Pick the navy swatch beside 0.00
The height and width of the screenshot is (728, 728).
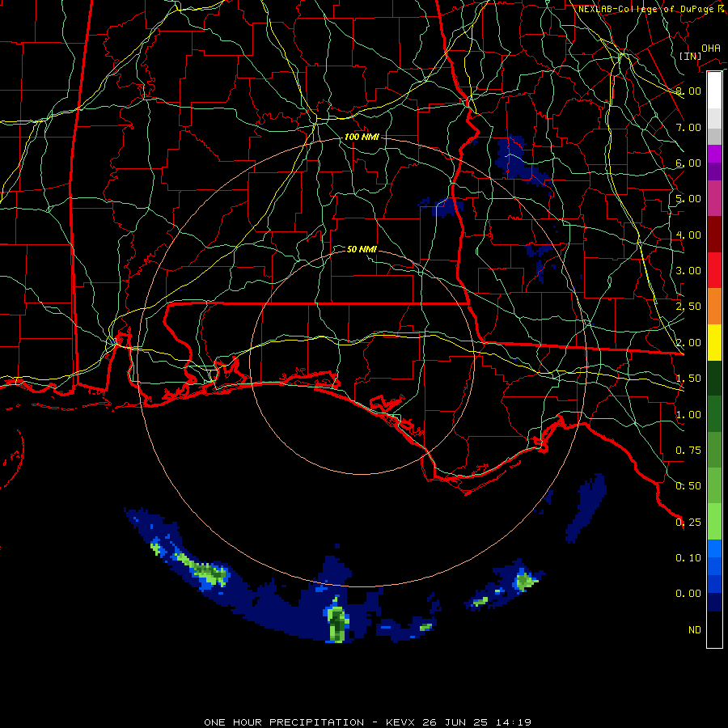714,603
